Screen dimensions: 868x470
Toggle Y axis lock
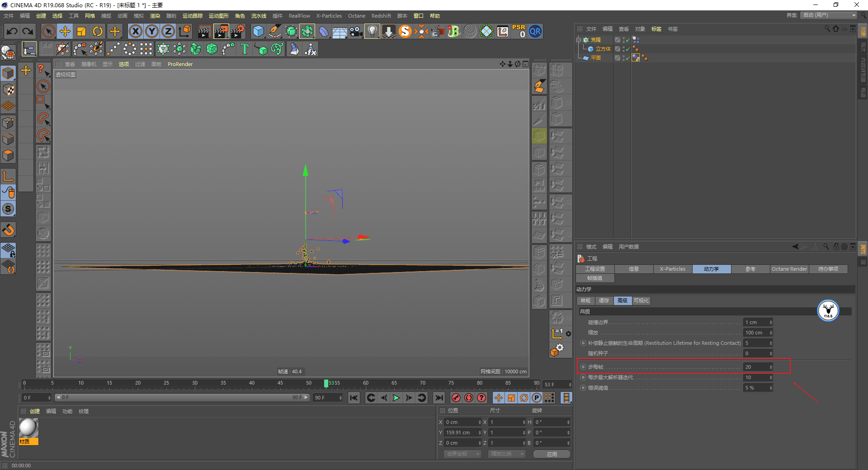152,31
